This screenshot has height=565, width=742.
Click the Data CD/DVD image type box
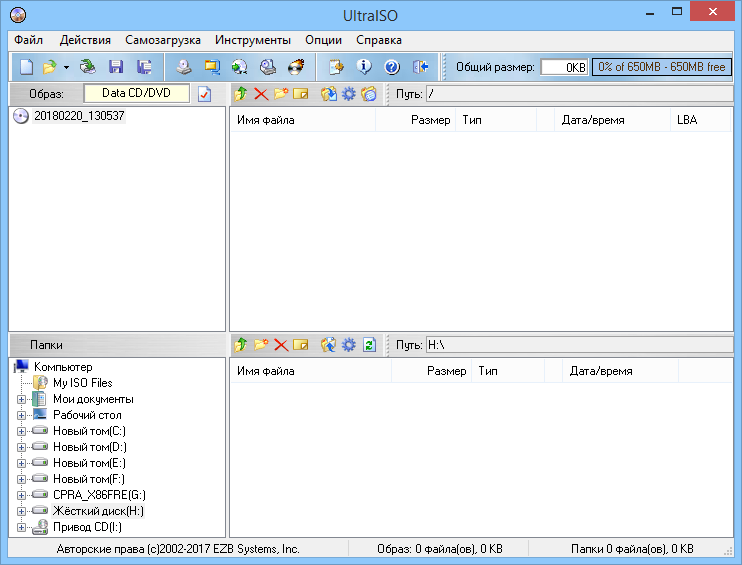coord(136,93)
